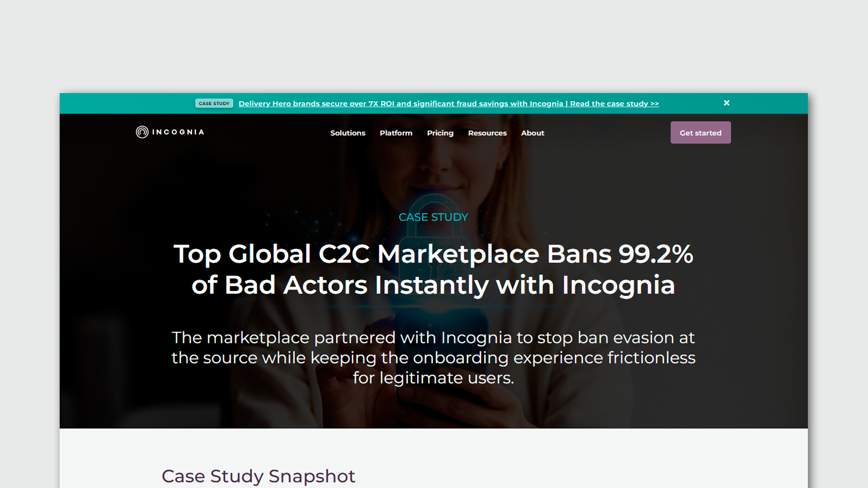The image size is (868, 488).
Task: Click the INCOGNIA wordmark text
Action: tap(178, 132)
